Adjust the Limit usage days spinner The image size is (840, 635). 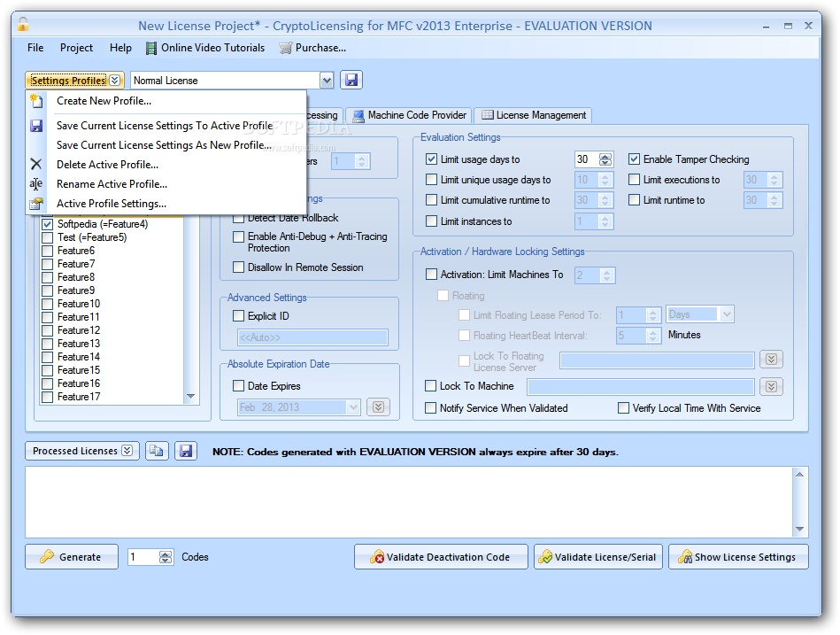coord(605,159)
